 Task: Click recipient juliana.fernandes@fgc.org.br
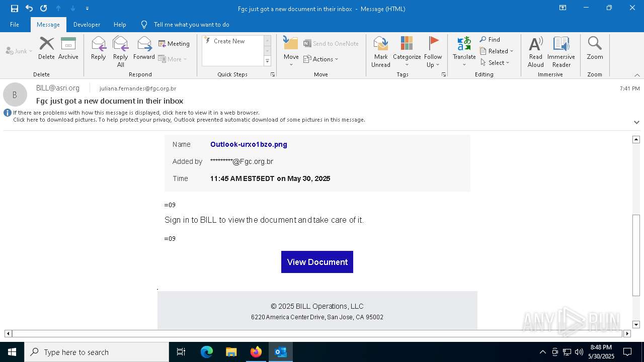138,88
